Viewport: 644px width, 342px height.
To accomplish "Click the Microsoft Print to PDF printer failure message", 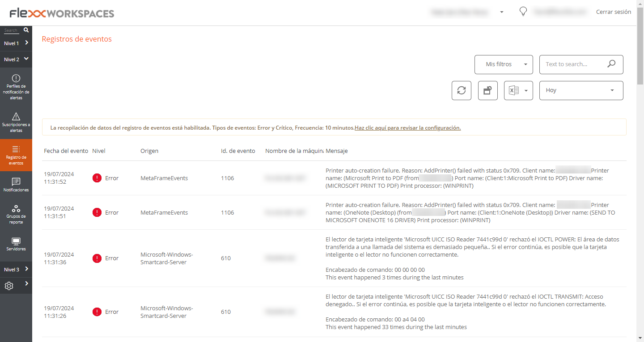I will pyautogui.click(x=467, y=178).
